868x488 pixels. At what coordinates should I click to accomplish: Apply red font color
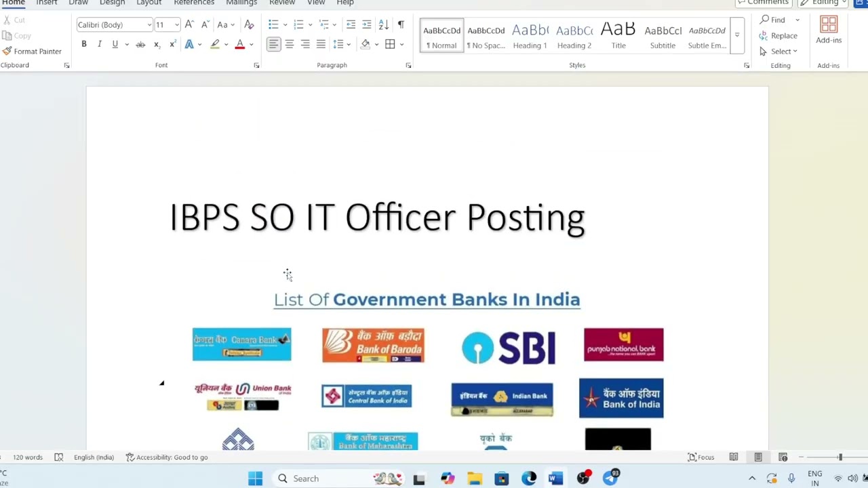coord(239,44)
